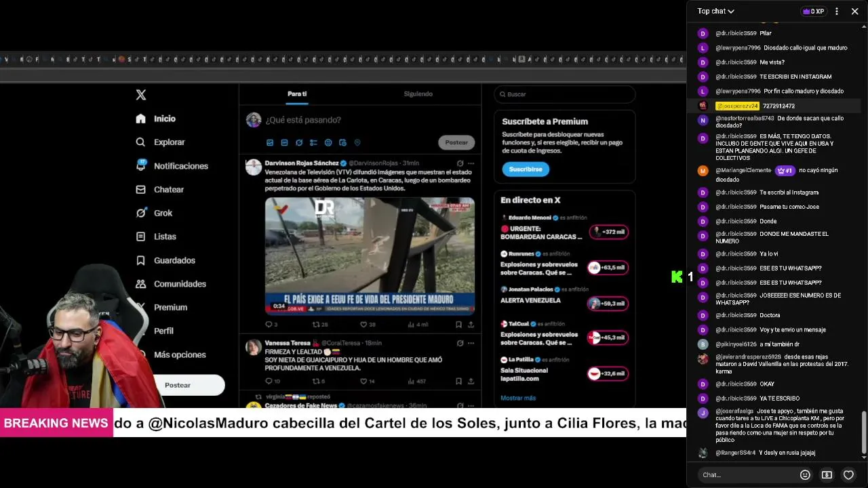Open more options on Darvinson post
The image size is (868, 488).
point(471,163)
